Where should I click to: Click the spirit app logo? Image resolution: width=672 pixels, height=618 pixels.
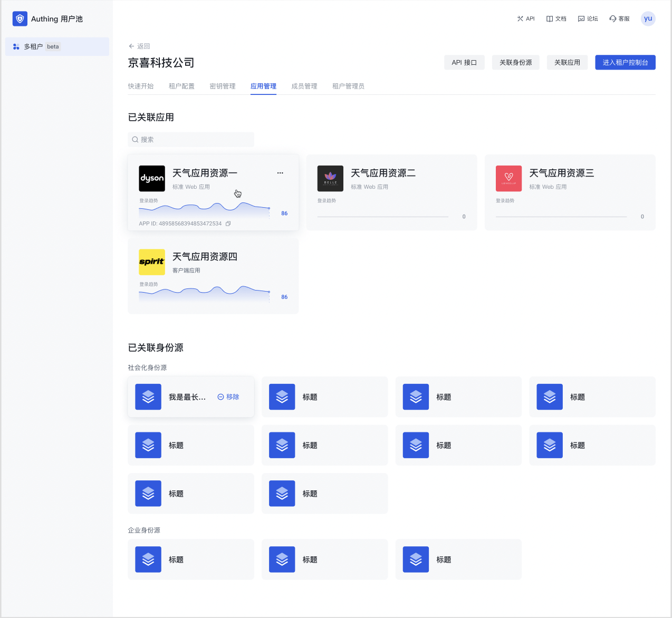pyautogui.click(x=152, y=262)
